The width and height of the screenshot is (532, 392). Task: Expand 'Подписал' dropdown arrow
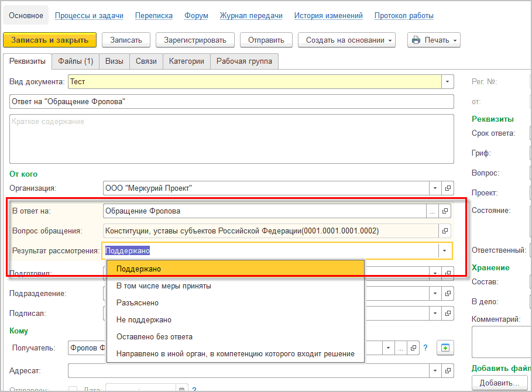(x=435, y=314)
